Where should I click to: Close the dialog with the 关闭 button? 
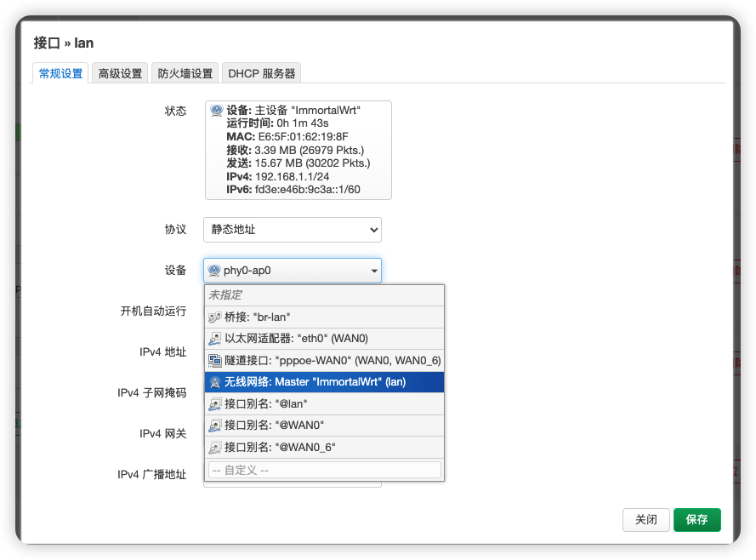pyautogui.click(x=647, y=520)
